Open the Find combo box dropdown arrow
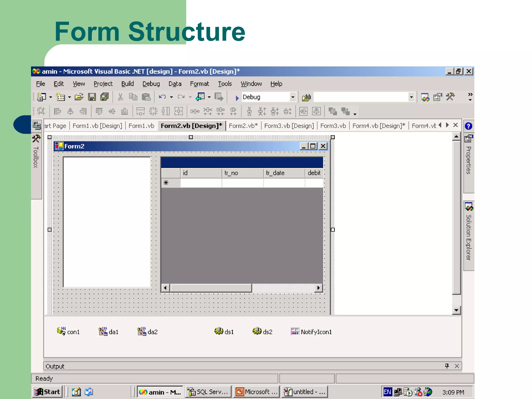 pos(411,97)
